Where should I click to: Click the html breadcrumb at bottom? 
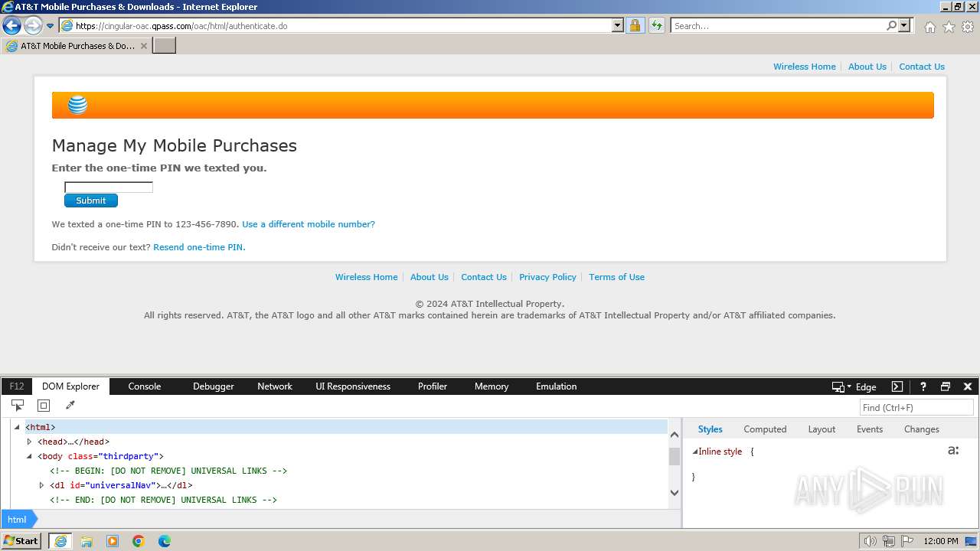click(x=17, y=520)
